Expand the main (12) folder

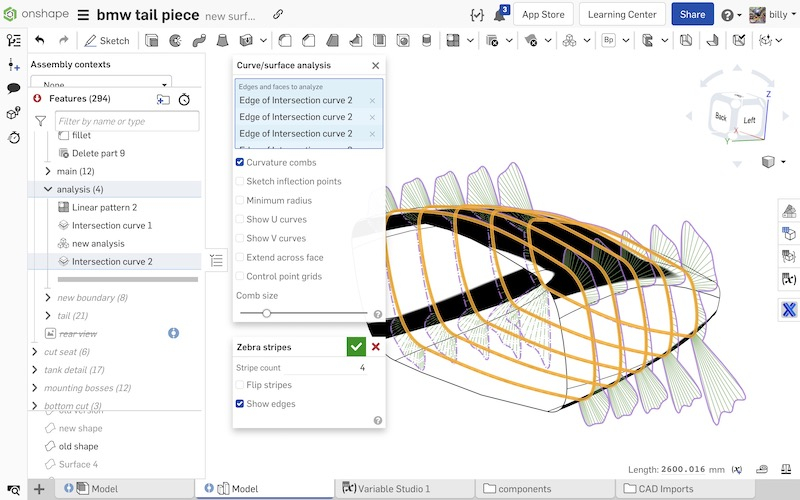[48, 171]
